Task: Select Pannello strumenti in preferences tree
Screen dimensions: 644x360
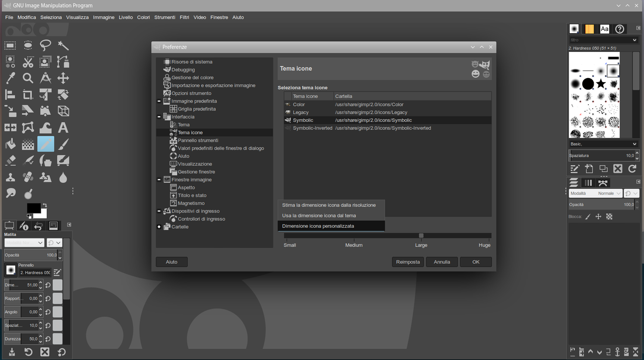Action: 198,140
